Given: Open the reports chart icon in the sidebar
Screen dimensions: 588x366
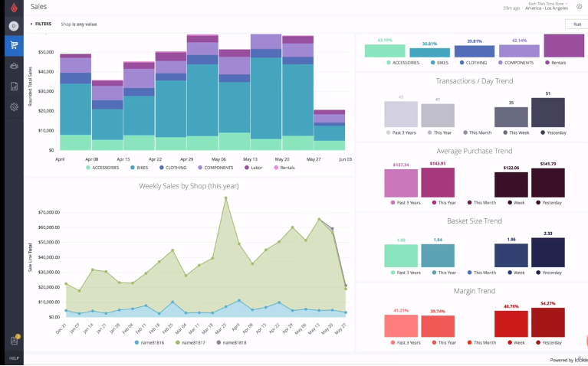Looking at the screenshot, I should (13, 87).
